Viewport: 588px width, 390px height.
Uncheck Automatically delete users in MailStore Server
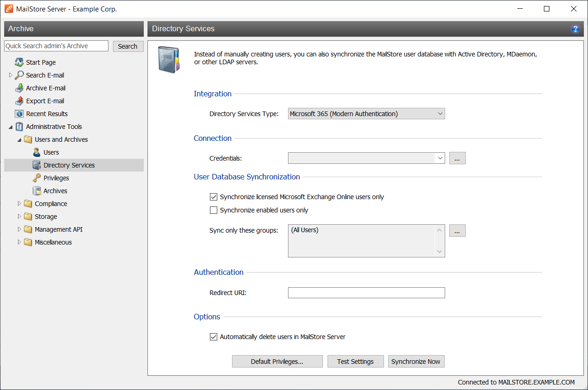(213, 337)
